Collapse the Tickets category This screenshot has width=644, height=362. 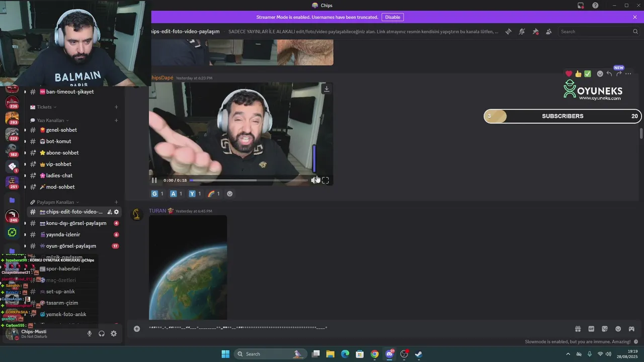coord(44,107)
